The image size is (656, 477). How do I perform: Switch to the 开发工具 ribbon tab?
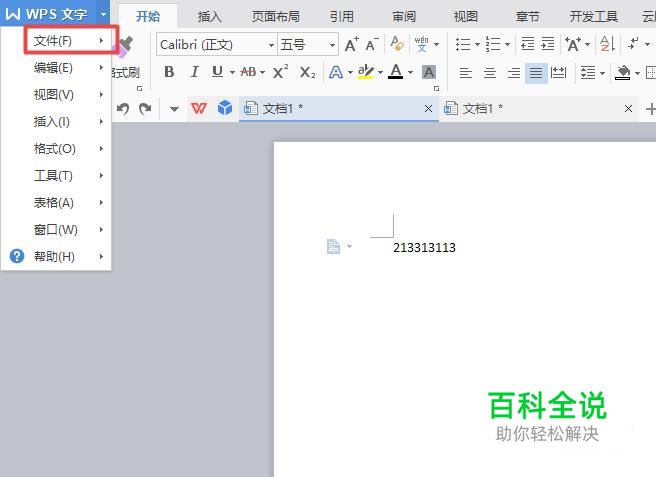tap(594, 16)
